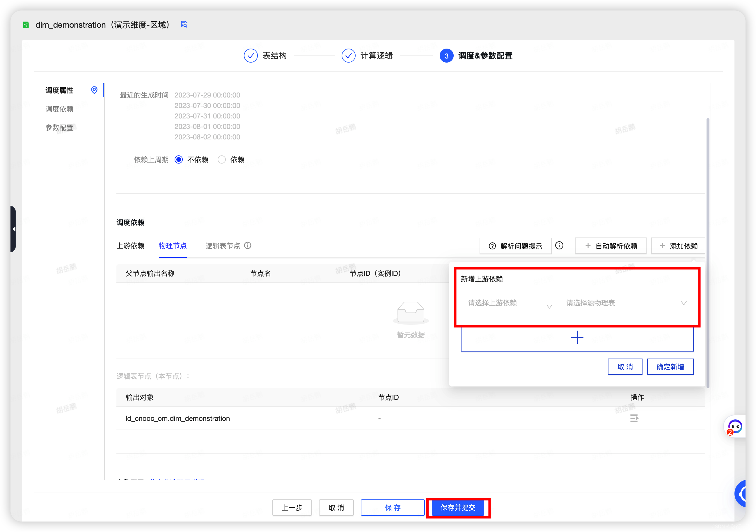
Task: Click the 确定新增 button
Action: click(x=670, y=367)
